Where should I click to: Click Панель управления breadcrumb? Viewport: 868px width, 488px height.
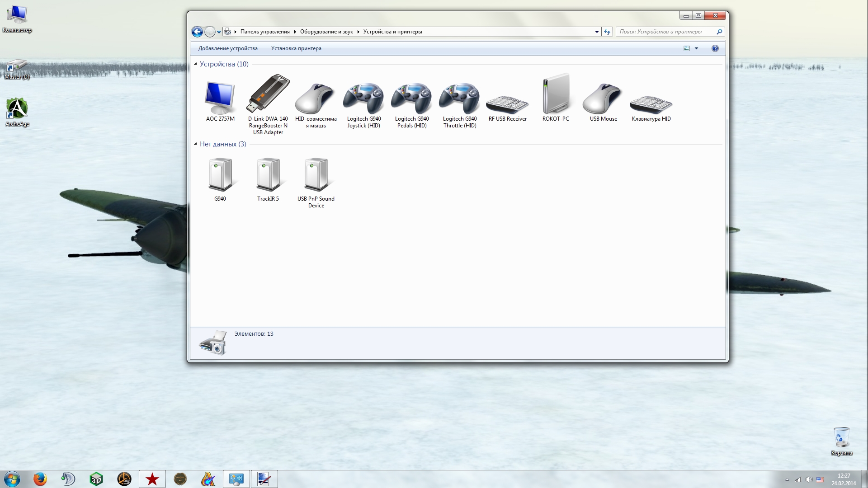265,32
